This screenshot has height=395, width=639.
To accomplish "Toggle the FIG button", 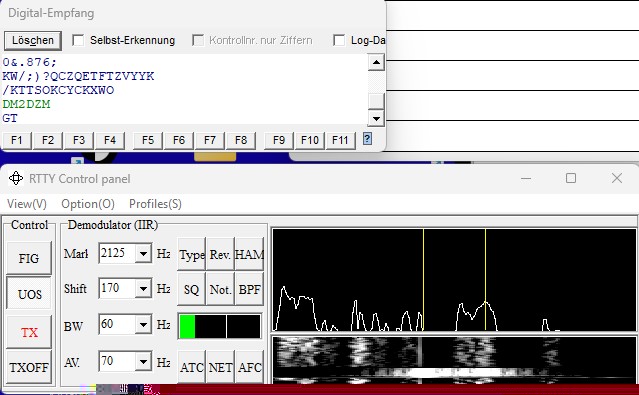I will (29, 258).
